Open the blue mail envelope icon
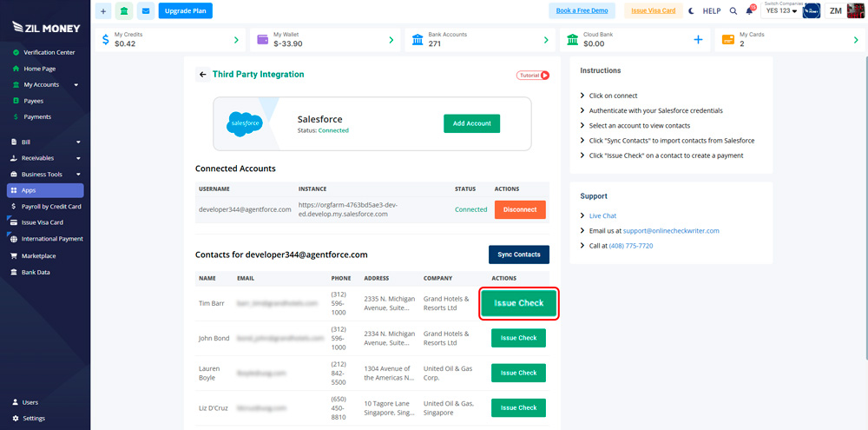This screenshot has height=430, width=868. pyautogui.click(x=146, y=10)
